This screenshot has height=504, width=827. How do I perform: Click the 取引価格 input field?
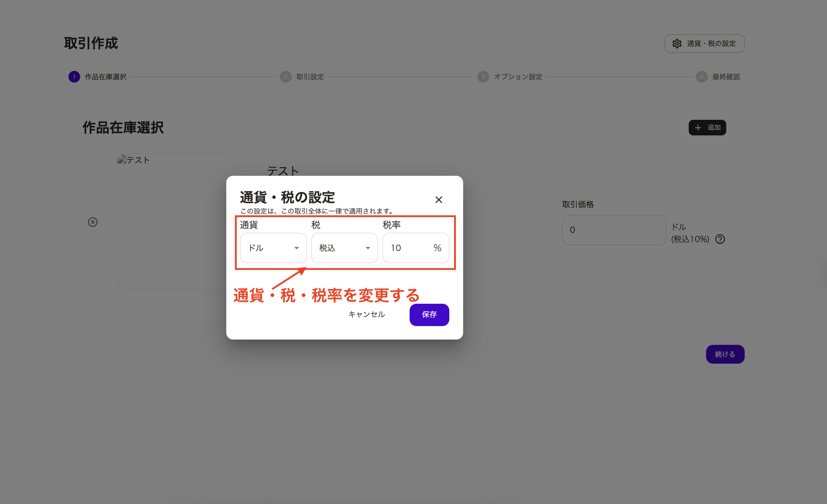(614, 230)
